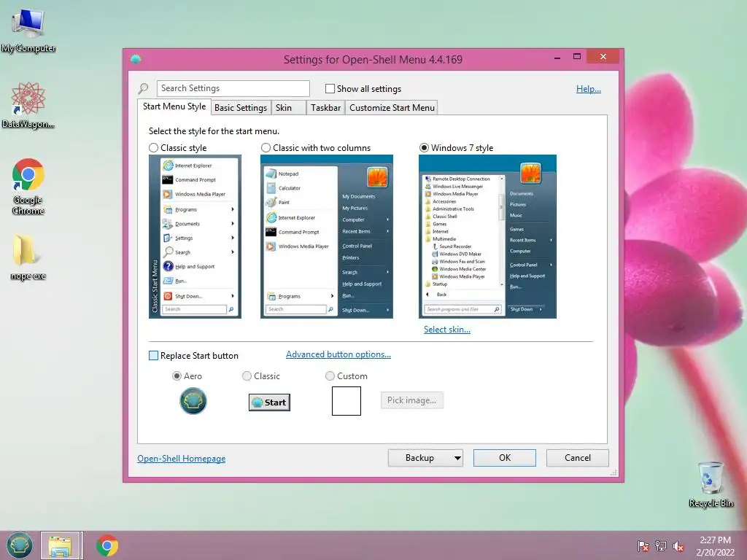Viewport: 747px width, 560px height.
Task: Open Advanced button options link
Action: (338, 354)
